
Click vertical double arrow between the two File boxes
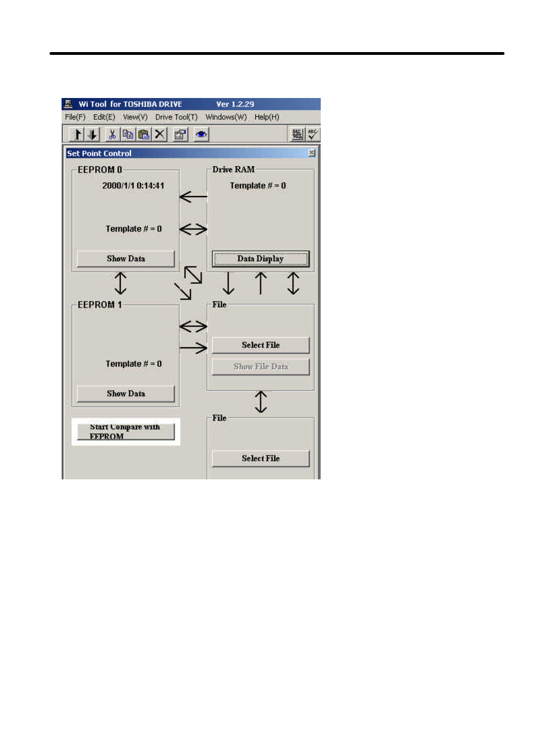coord(261,402)
